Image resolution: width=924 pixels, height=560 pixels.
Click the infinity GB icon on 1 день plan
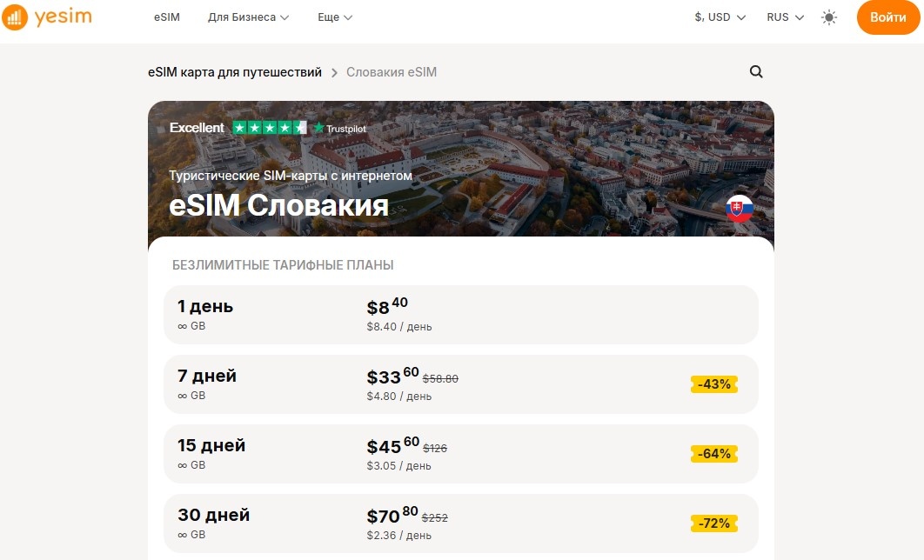(x=183, y=326)
